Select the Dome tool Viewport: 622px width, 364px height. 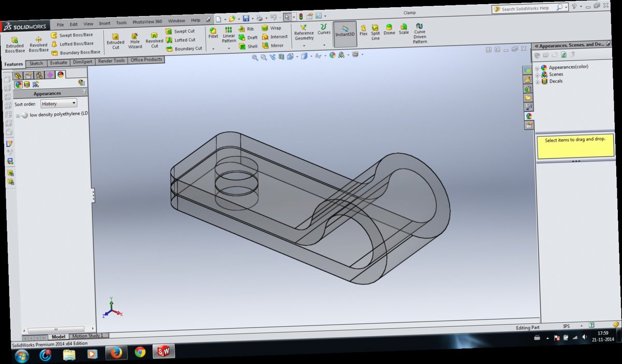(x=388, y=32)
